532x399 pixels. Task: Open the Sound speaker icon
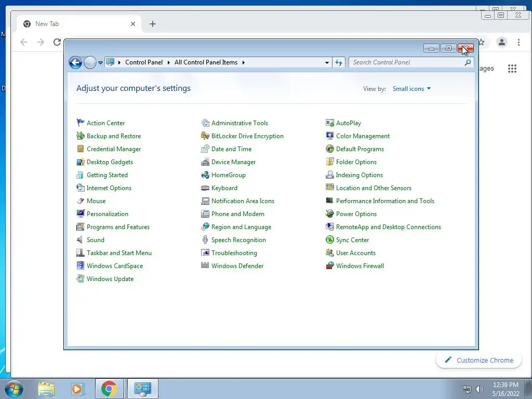click(81, 240)
